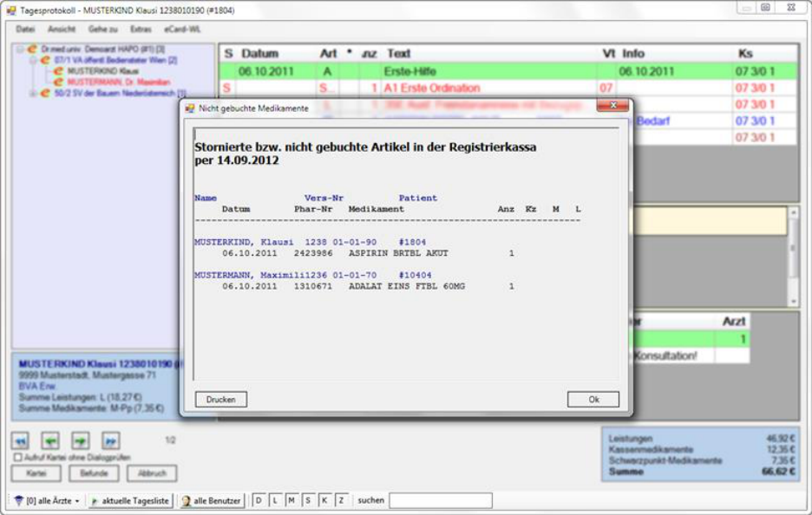Screen dimensions: 812x515
Task: Select MUSTERMANN Dr. Maximilian in the patient tree
Action: point(119,81)
